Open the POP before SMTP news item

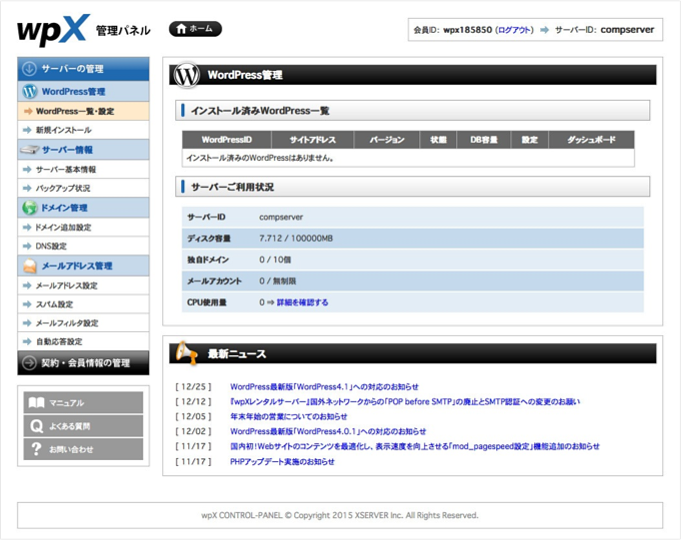click(x=405, y=402)
